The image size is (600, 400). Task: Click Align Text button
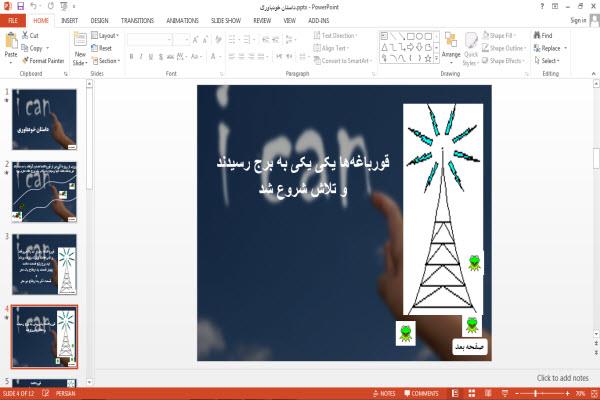coord(331,48)
